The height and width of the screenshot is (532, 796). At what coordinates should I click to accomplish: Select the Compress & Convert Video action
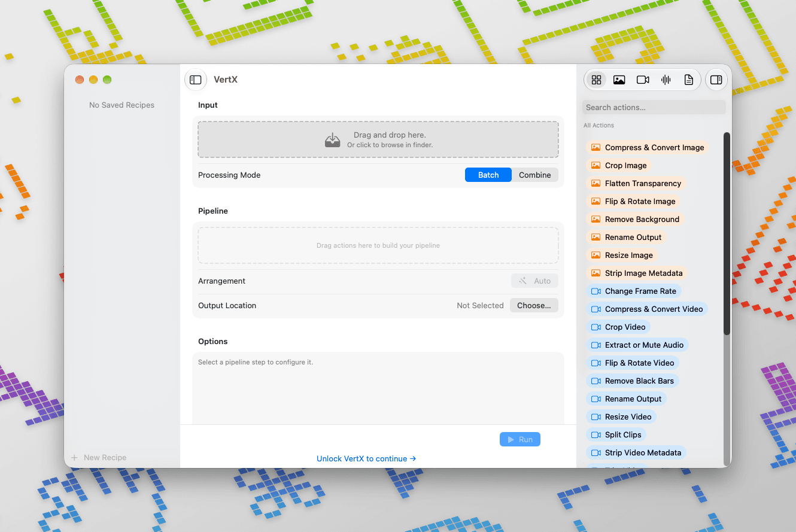647,309
